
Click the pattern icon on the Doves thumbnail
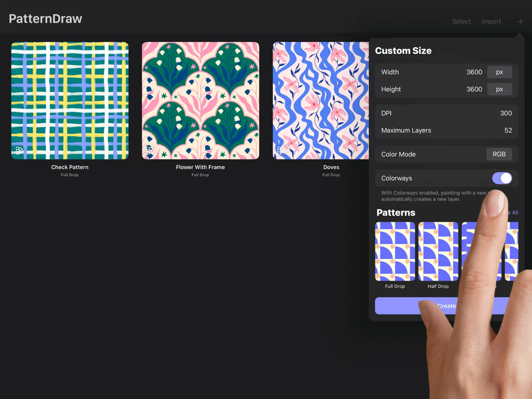point(281,150)
